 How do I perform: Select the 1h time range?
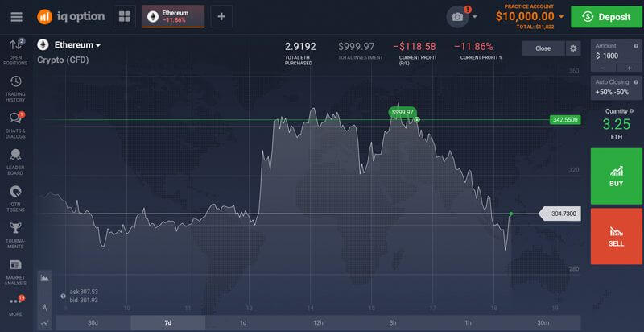pyautogui.click(x=469, y=322)
